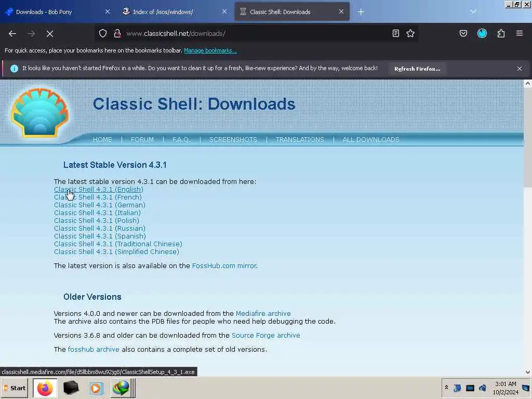Expand hidden system tray icons
The height and width of the screenshot is (399, 532).
point(446,388)
